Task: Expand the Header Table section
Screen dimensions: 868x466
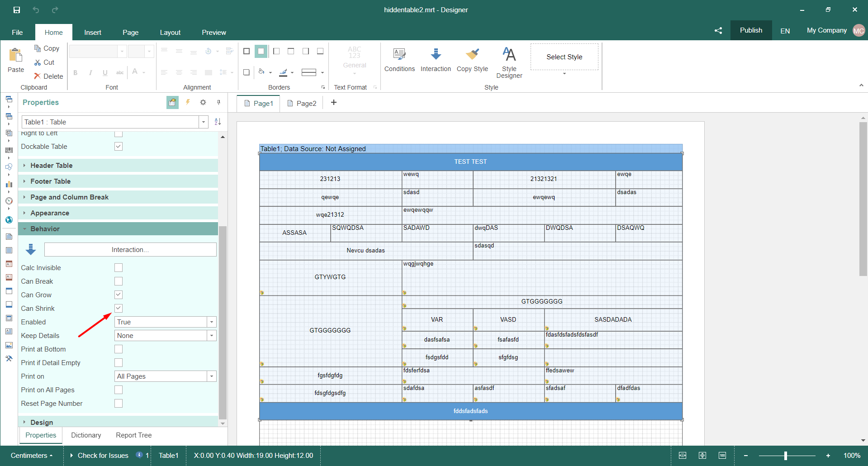Action: click(118, 166)
